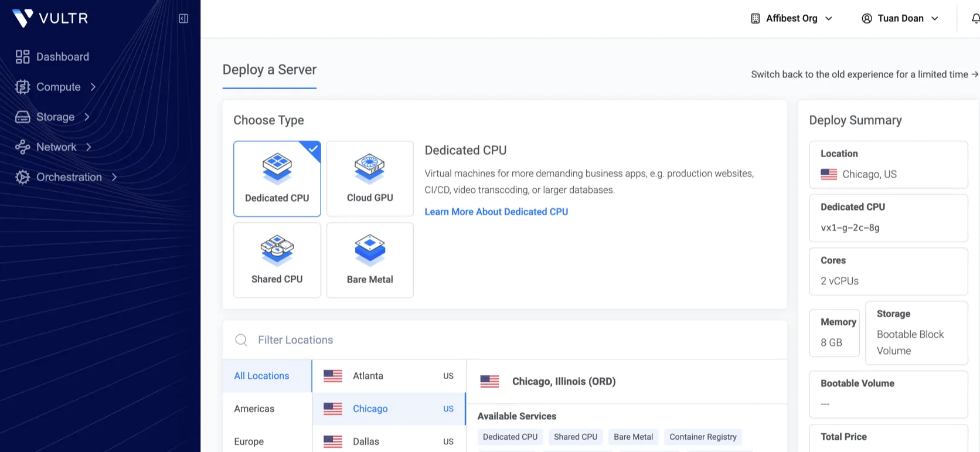Click the Dashboard grid icon
The image size is (980, 452).
(22, 57)
